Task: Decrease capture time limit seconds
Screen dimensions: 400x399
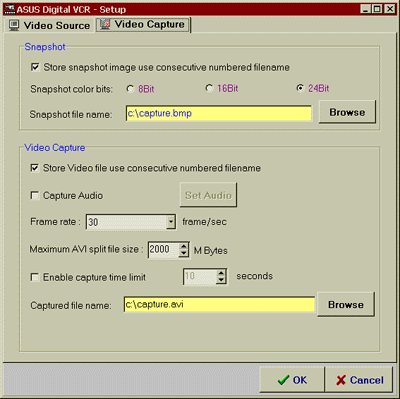Action: [221, 280]
